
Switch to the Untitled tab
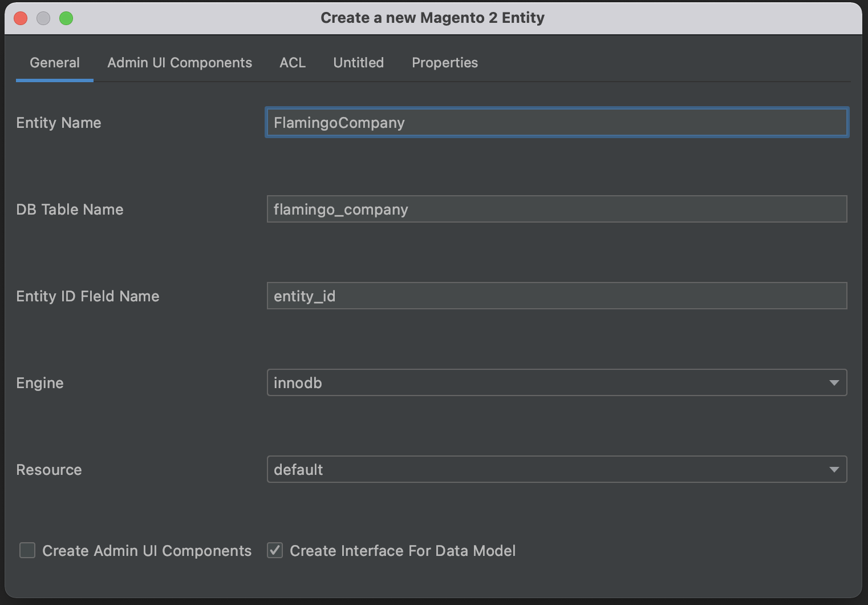click(x=359, y=63)
